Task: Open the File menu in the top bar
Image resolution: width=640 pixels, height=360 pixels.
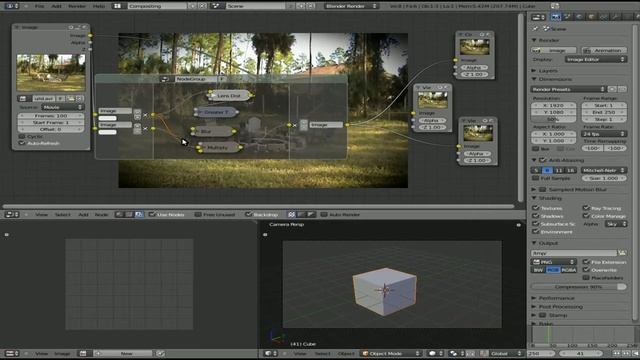Action: pos(39,6)
